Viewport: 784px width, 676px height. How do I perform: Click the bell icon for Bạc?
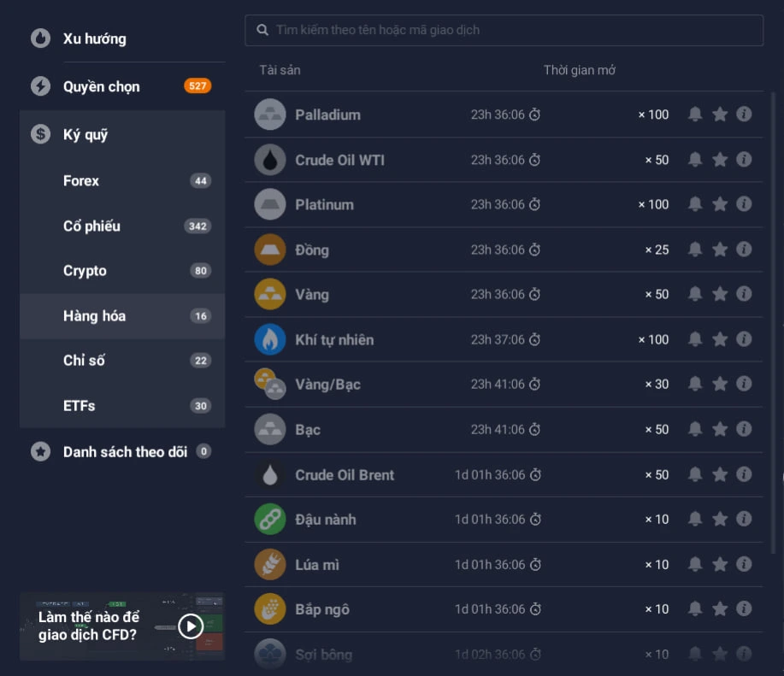click(694, 429)
